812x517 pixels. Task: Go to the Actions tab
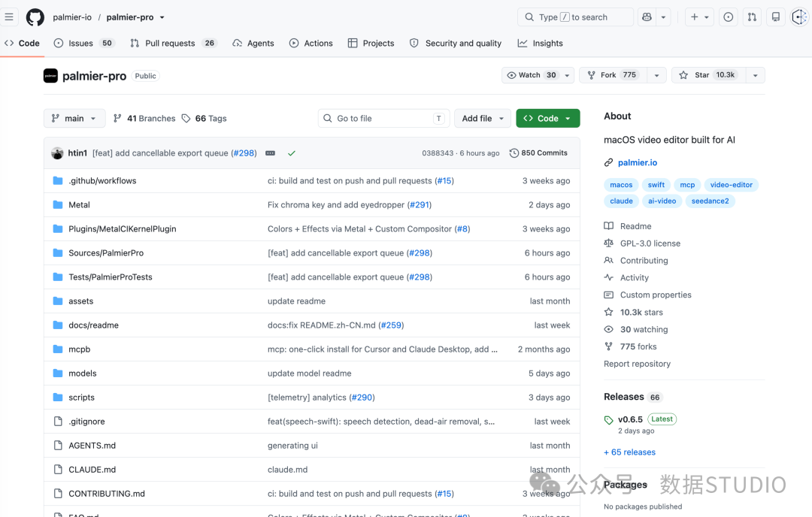(x=311, y=44)
